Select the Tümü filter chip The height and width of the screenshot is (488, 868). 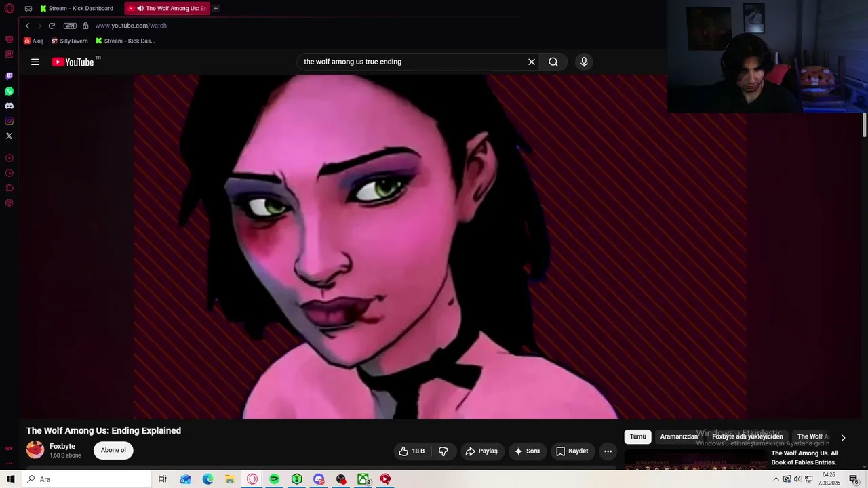click(x=637, y=437)
